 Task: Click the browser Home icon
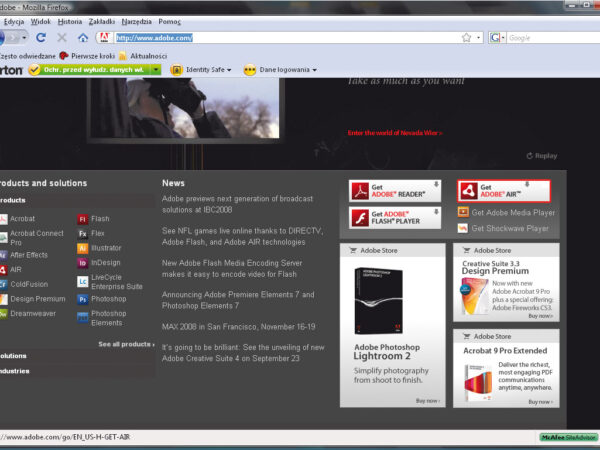point(83,37)
